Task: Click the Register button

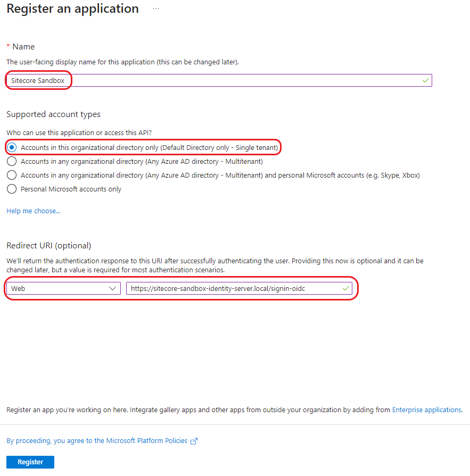Action: (x=30, y=462)
